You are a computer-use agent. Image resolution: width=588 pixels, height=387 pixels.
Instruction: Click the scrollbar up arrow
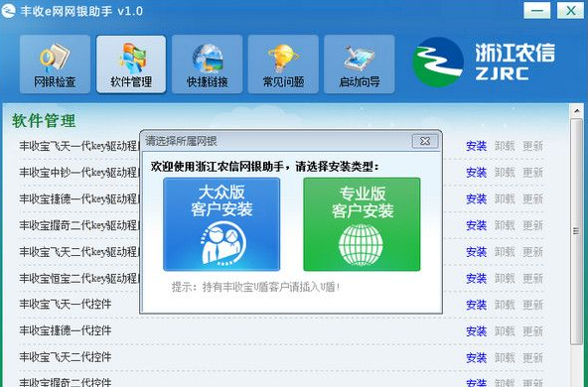(x=576, y=111)
